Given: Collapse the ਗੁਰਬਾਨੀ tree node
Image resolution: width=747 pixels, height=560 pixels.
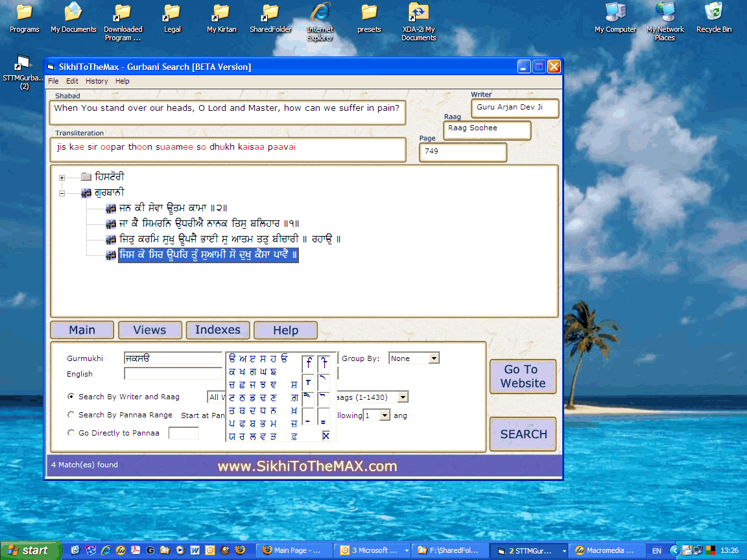Looking at the screenshot, I should (62, 193).
